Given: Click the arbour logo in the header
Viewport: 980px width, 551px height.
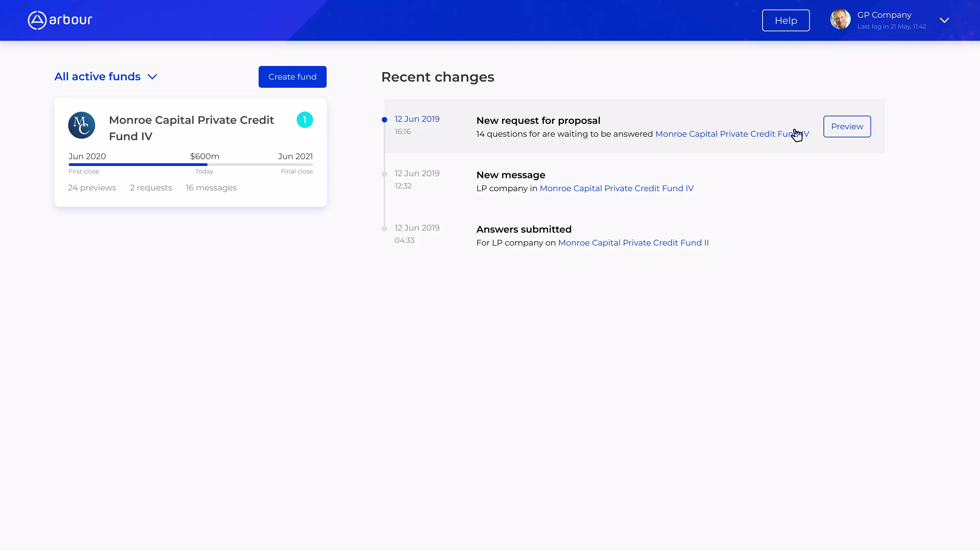Looking at the screenshot, I should point(59,20).
